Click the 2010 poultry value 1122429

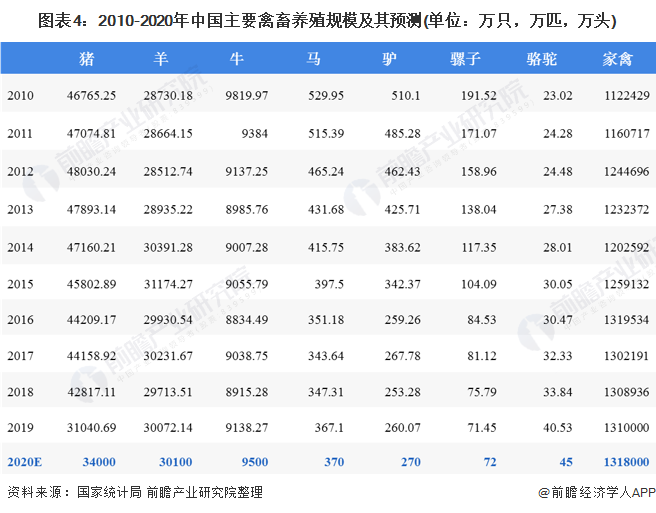624,95
